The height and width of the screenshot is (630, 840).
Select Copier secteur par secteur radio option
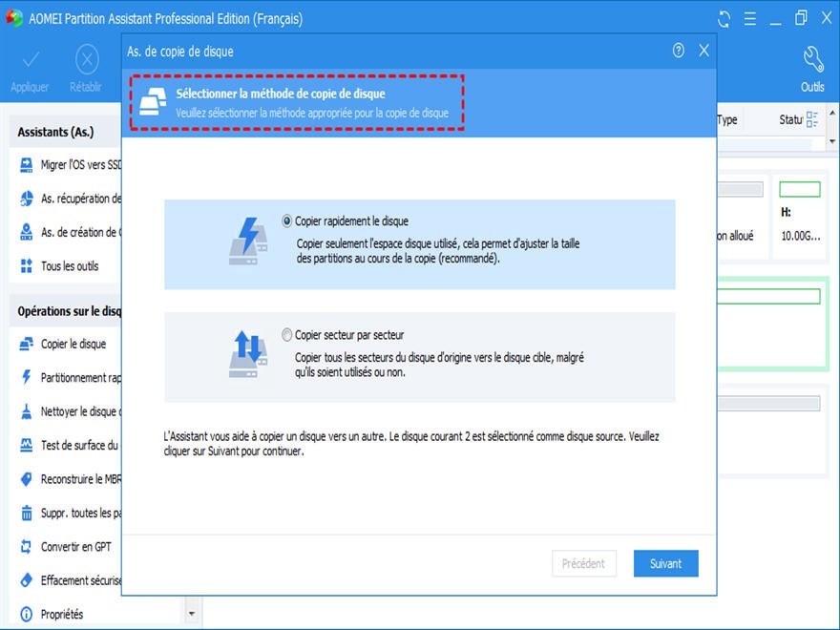pos(287,335)
